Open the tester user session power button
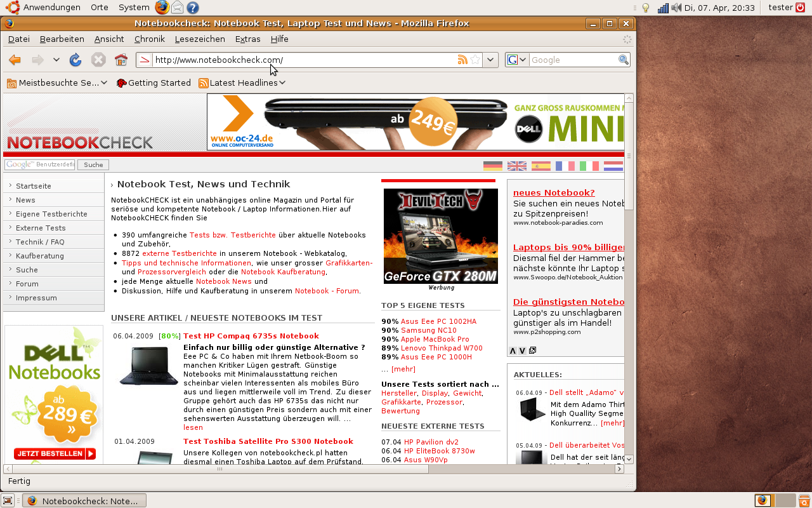812x508 pixels. (x=800, y=8)
